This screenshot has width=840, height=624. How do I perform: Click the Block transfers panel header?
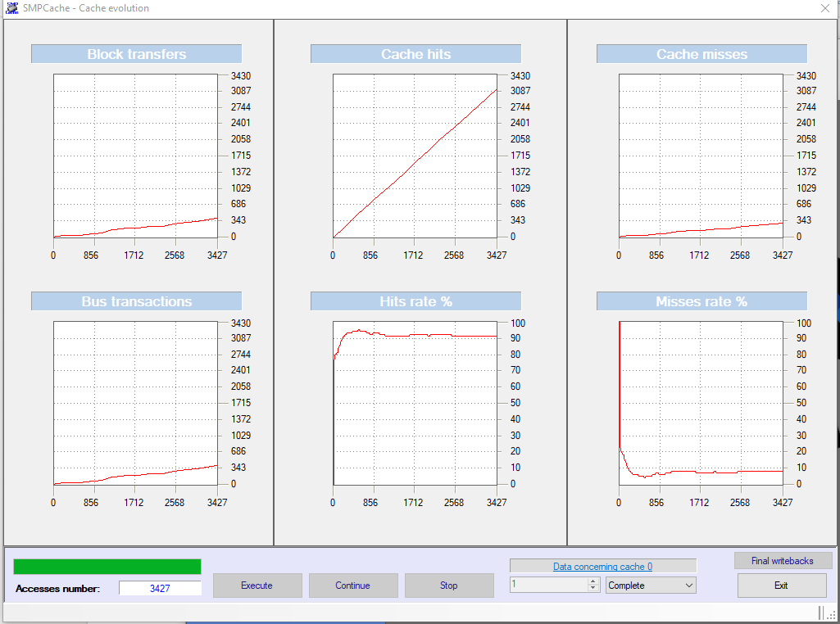(x=135, y=53)
